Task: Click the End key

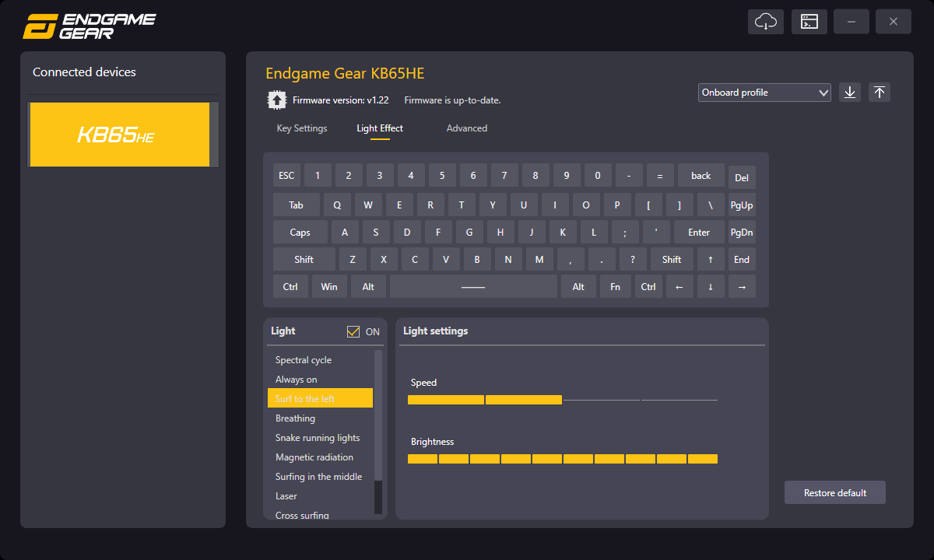Action: (742, 260)
